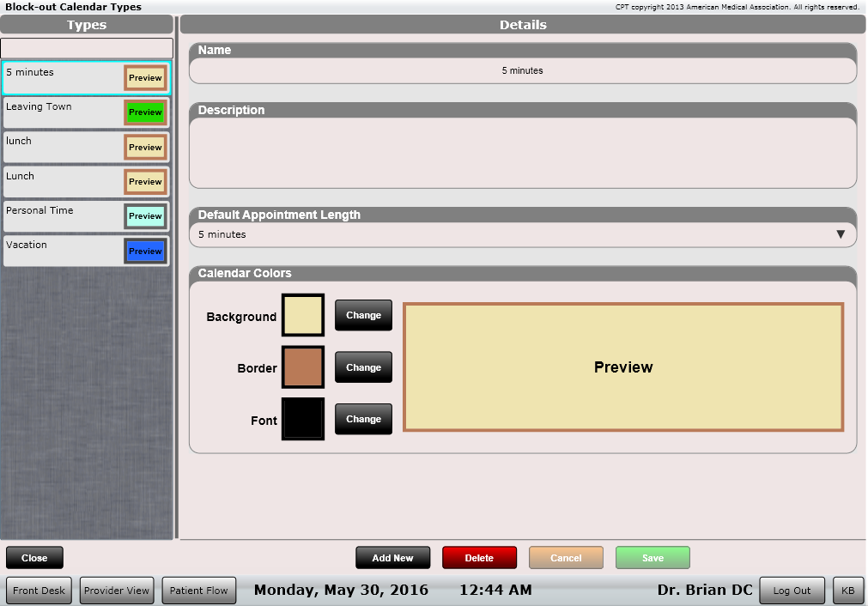868x606 pixels.
Task: Click the red Delete button
Action: 479,558
